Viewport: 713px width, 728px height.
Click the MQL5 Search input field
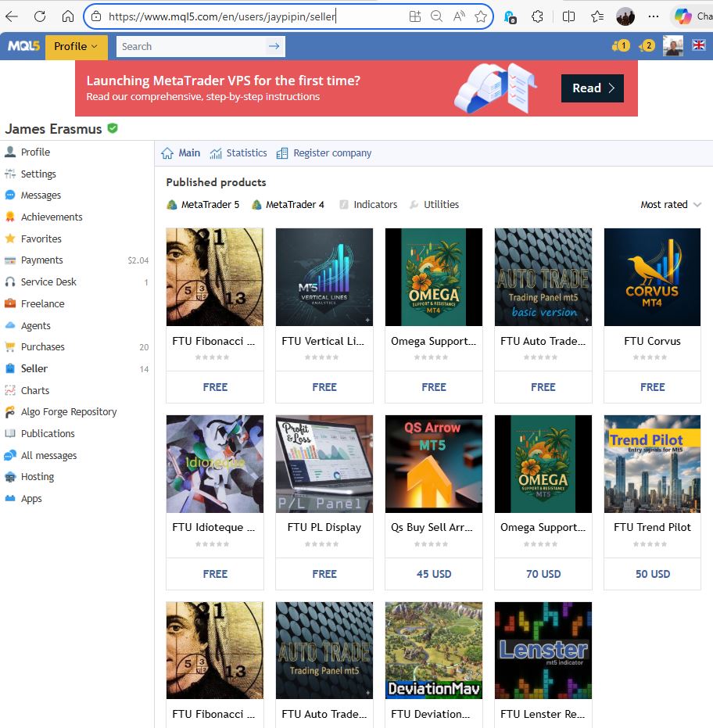192,46
